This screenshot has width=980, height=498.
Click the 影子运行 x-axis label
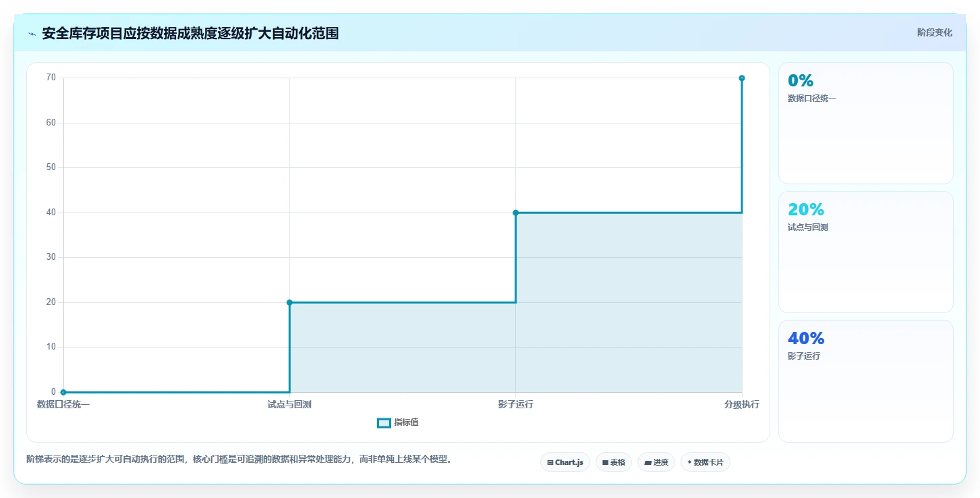[515, 404]
